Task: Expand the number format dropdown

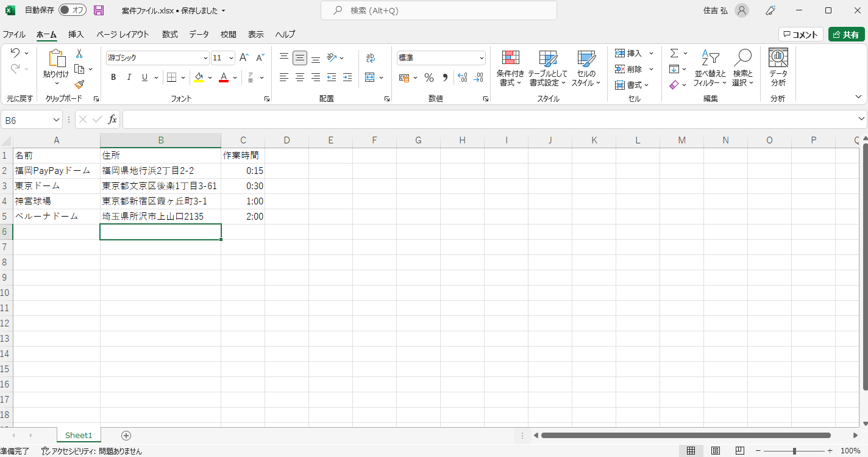Action: click(482, 58)
